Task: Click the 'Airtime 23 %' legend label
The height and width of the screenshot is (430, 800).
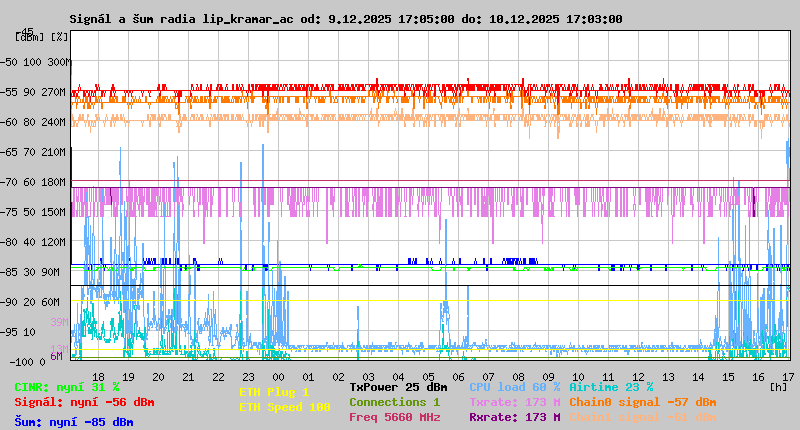Action: point(611,387)
